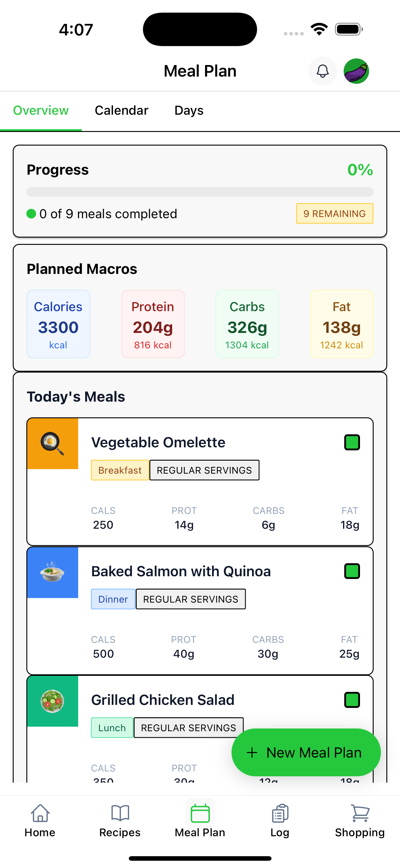Image resolution: width=400 pixels, height=868 pixels.
Task: Open the Calories 3300 kcal macro card
Action: 58,324
